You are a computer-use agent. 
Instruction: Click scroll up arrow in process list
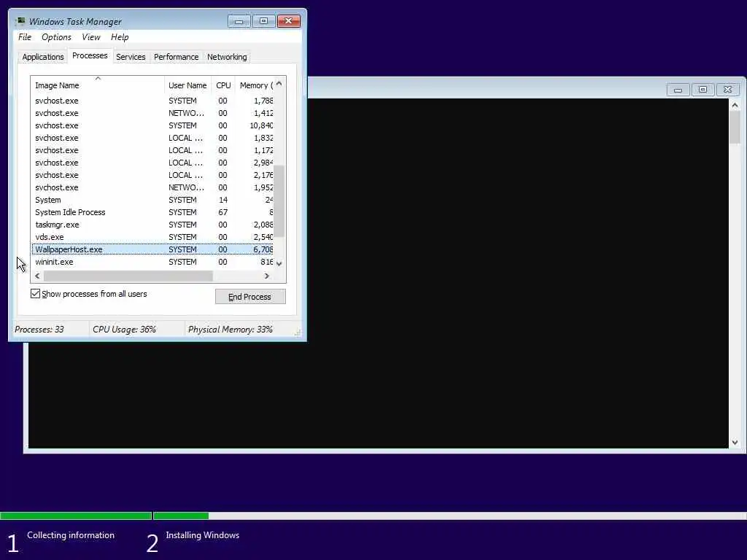[x=279, y=84]
